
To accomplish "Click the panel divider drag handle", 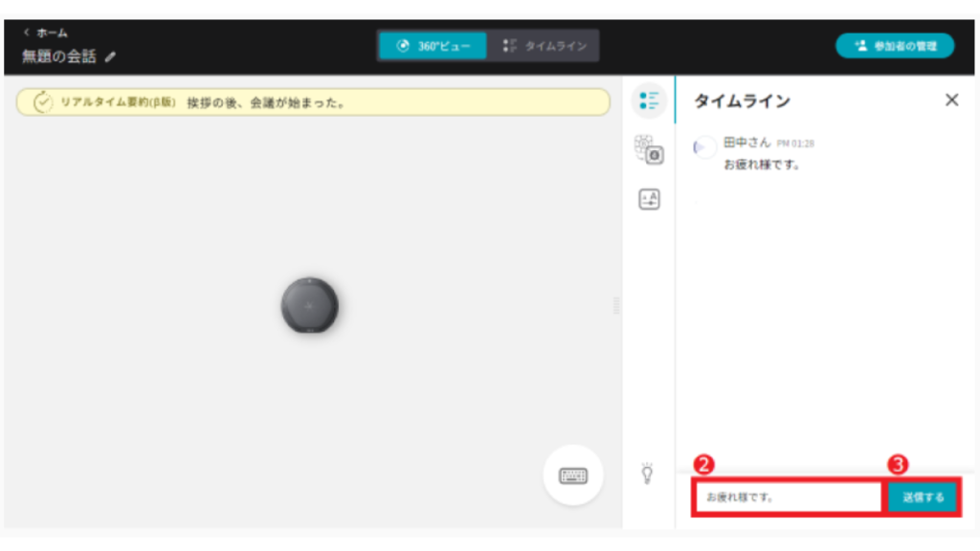I will [615, 305].
